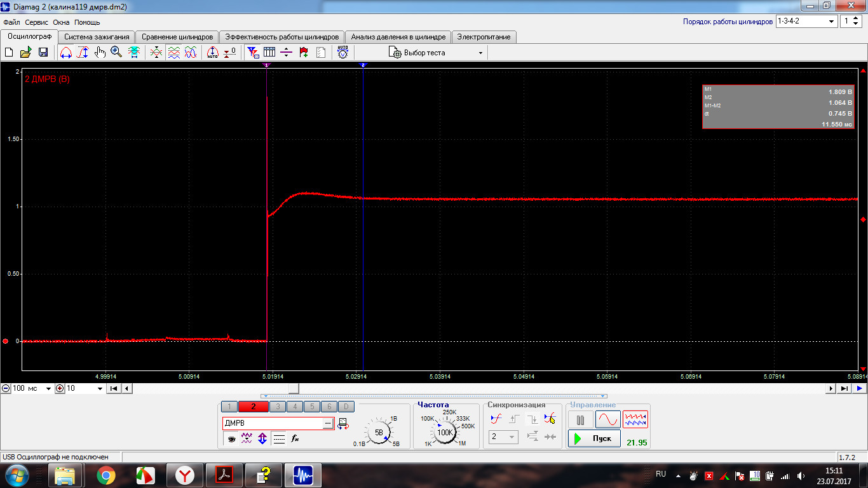The width and height of the screenshot is (868, 488).
Task: Open the channel name browse ellipsis button
Action: click(328, 423)
